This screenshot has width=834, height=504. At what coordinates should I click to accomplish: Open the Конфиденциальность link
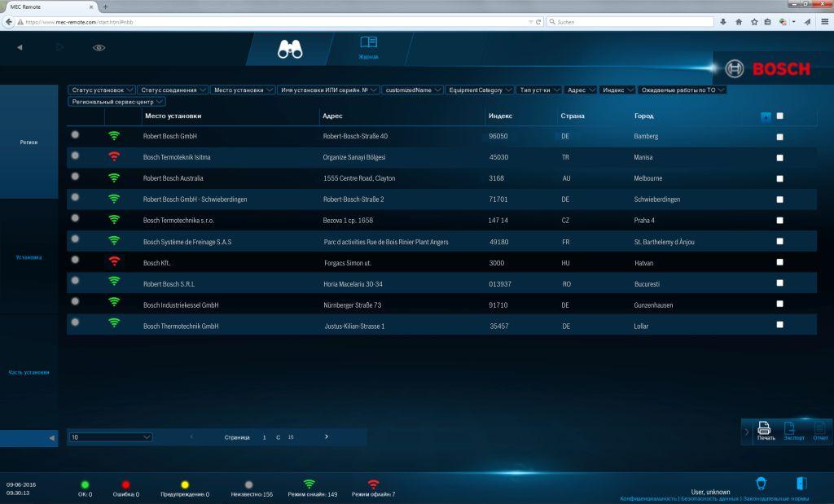[x=647, y=498]
